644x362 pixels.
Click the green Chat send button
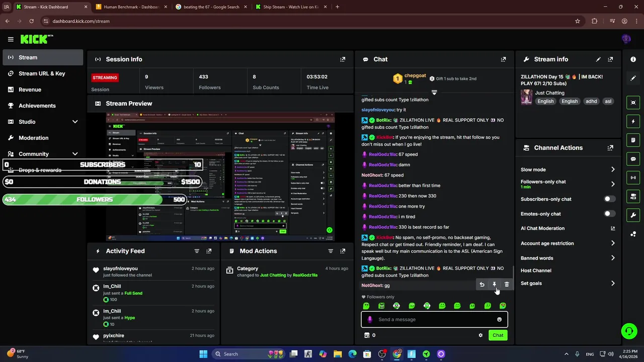coord(498,335)
